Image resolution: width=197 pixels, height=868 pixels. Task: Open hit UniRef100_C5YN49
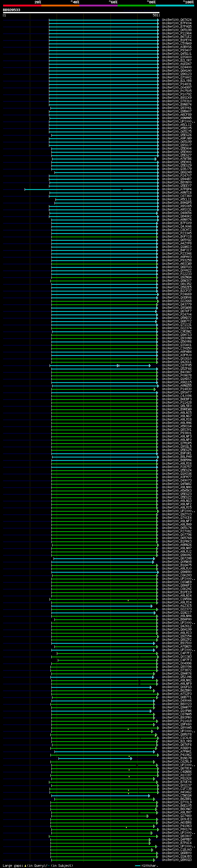[176, 43]
